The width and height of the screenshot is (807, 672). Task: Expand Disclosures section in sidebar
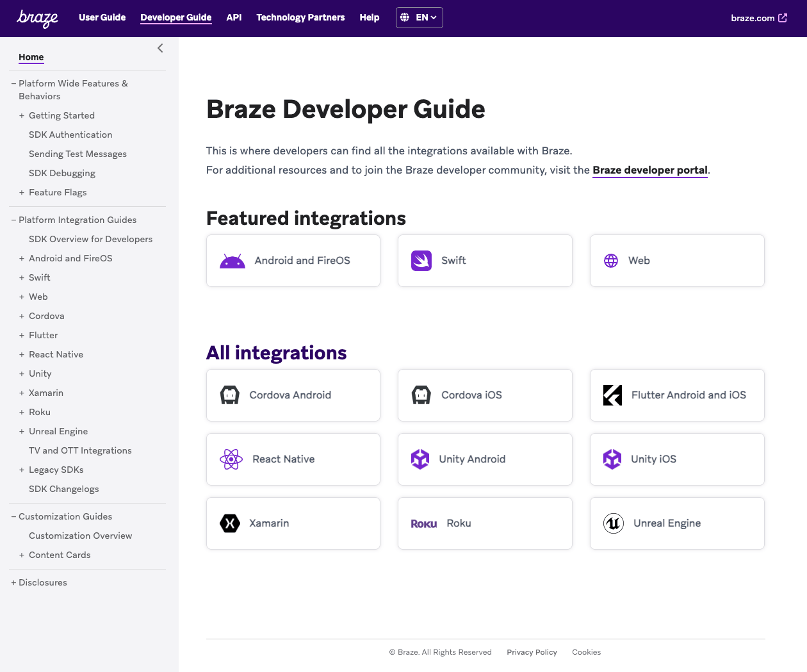tap(13, 582)
